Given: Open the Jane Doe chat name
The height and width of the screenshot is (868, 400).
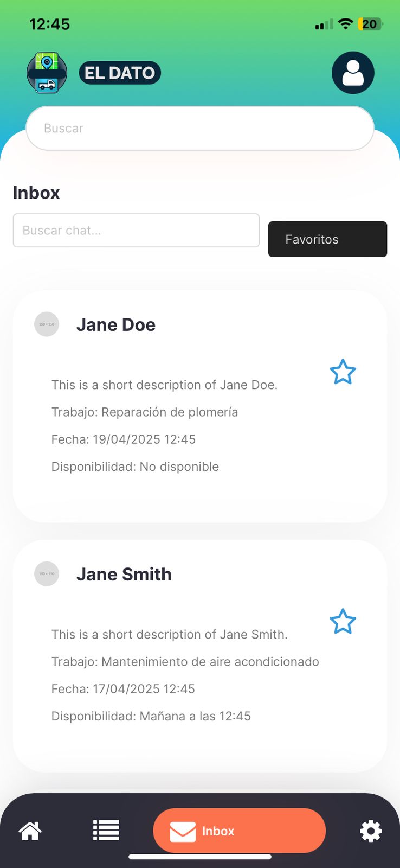Looking at the screenshot, I should (116, 324).
